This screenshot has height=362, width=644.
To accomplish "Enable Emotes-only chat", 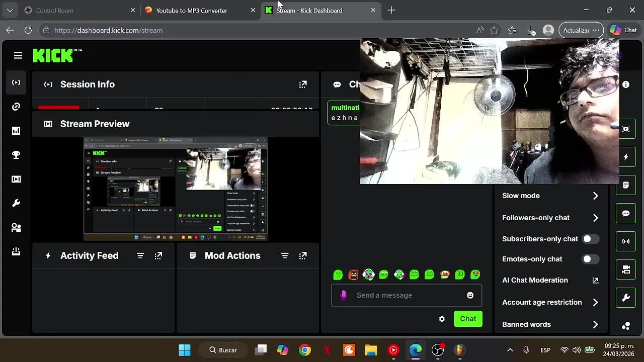I will click(591, 259).
